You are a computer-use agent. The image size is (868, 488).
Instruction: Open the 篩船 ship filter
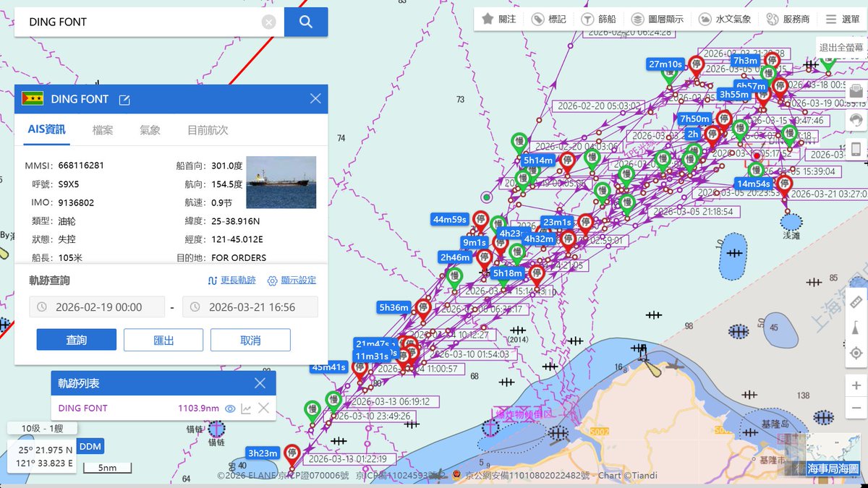point(599,20)
